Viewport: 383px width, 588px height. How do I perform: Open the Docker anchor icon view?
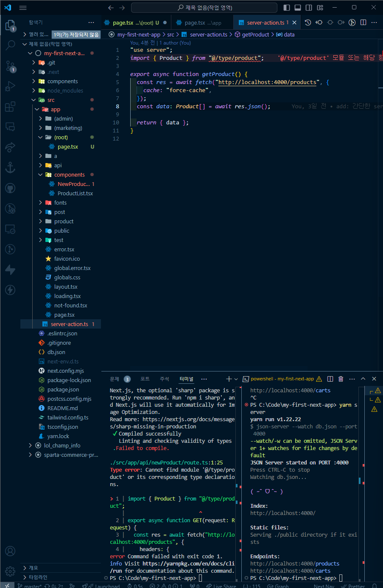click(10, 168)
